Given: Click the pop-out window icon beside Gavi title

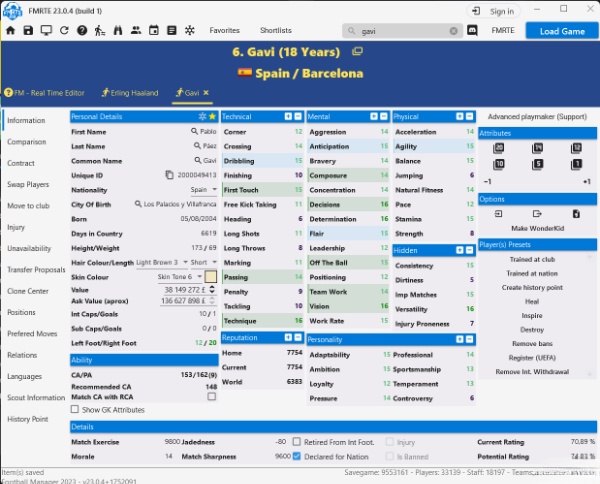Looking at the screenshot, I should [x=357, y=51].
